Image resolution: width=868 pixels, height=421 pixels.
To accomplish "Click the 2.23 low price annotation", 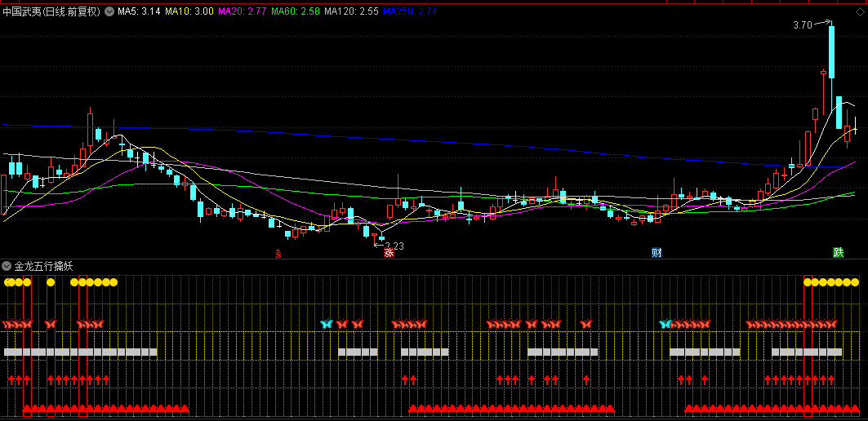I will click(x=394, y=246).
